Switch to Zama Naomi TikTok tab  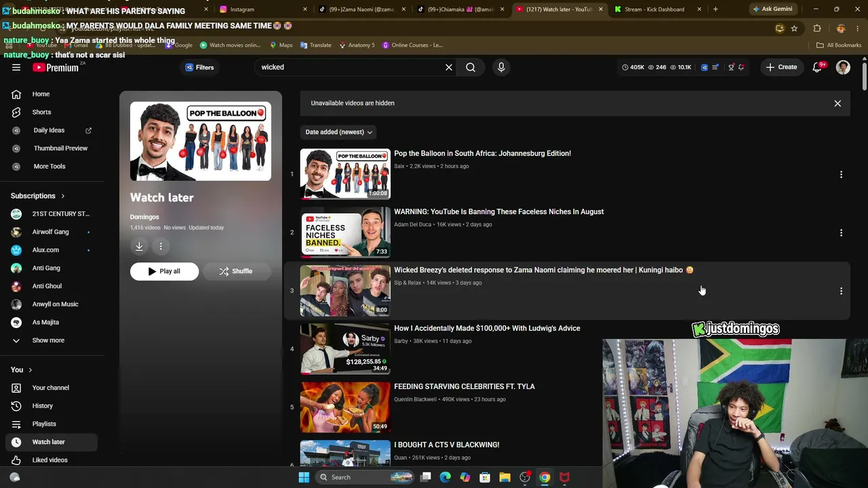(x=361, y=9)
